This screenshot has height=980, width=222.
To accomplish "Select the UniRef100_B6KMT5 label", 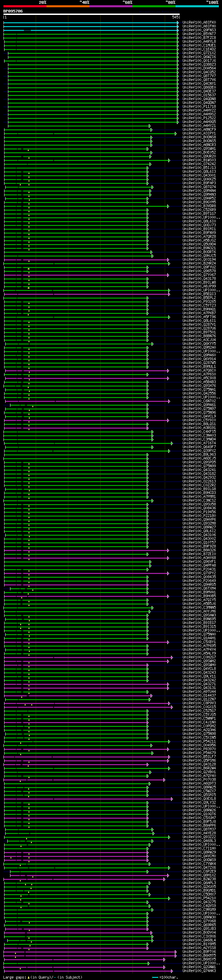I will (199, 955).
